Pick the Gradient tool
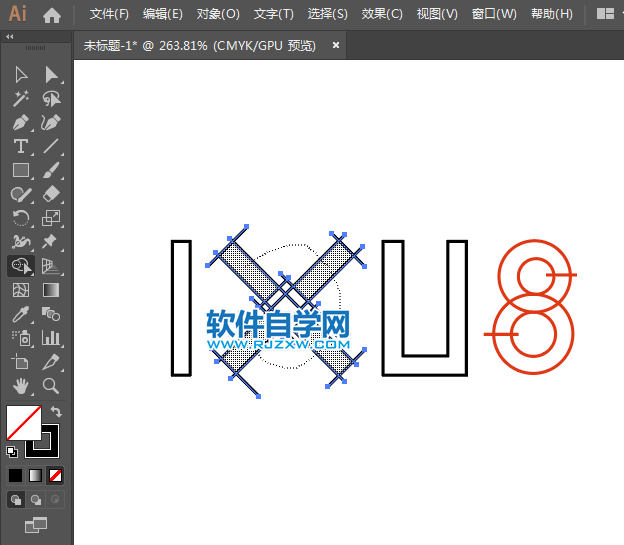The height and width of the screenshot is (545, 624). tap(51, 290)
